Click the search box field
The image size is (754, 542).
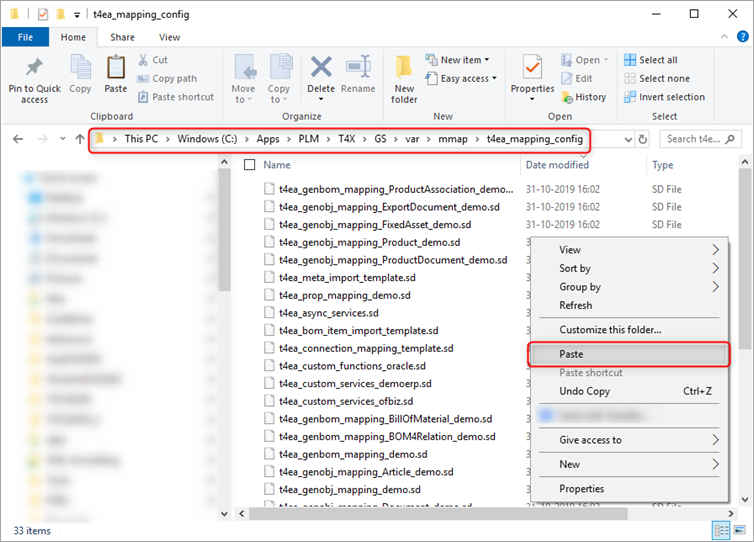[x=700, y=139]
